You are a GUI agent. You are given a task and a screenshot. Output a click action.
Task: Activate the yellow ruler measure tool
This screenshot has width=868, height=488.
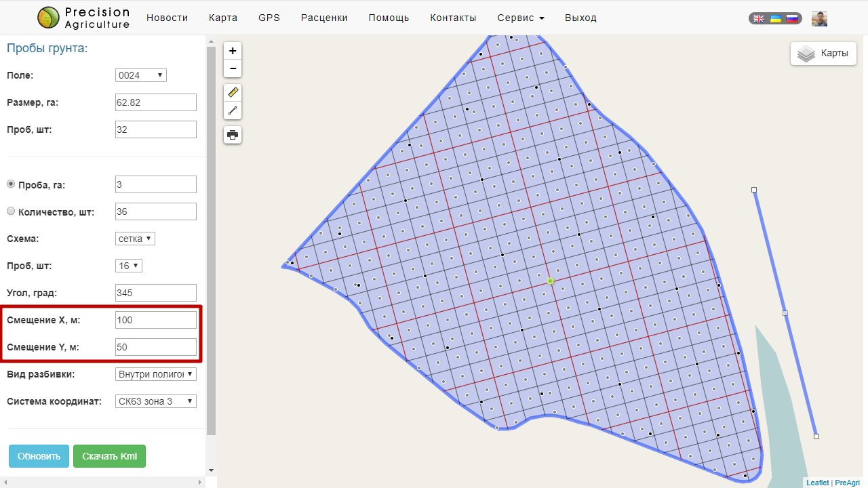point(233,92)
